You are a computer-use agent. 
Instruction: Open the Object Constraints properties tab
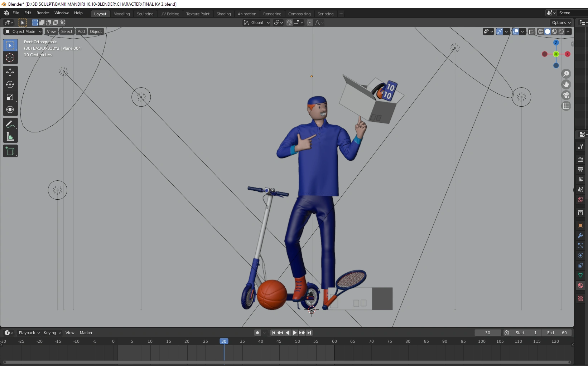coord(580,265)
